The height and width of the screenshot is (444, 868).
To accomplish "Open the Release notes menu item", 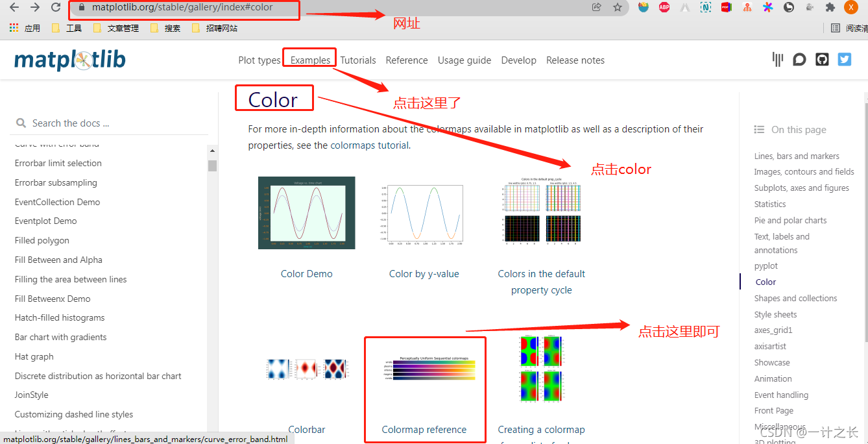I will [x=575, y=60].
